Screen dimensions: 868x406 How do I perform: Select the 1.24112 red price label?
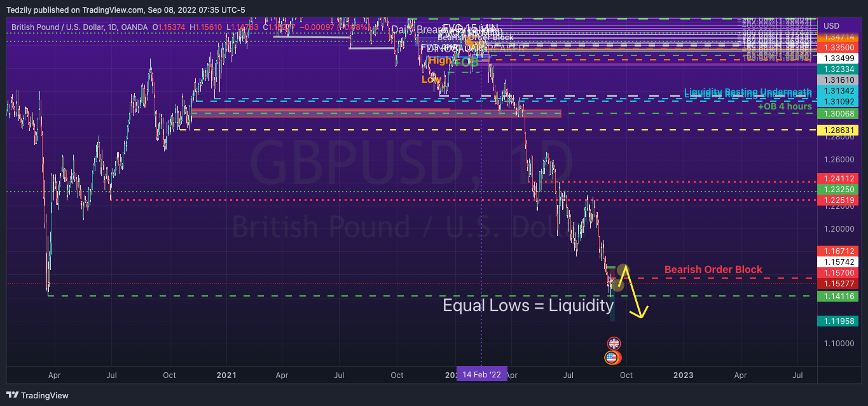click(838, 179)
